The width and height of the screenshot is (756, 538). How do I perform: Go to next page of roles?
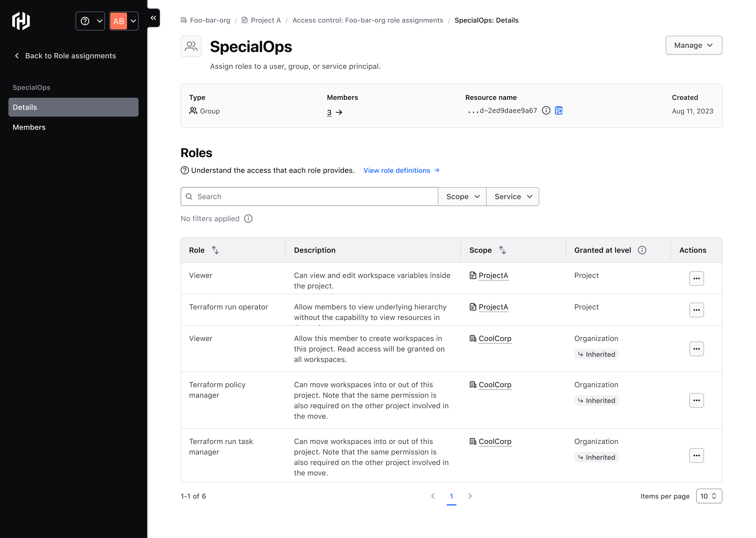click(x=470, y=496)
